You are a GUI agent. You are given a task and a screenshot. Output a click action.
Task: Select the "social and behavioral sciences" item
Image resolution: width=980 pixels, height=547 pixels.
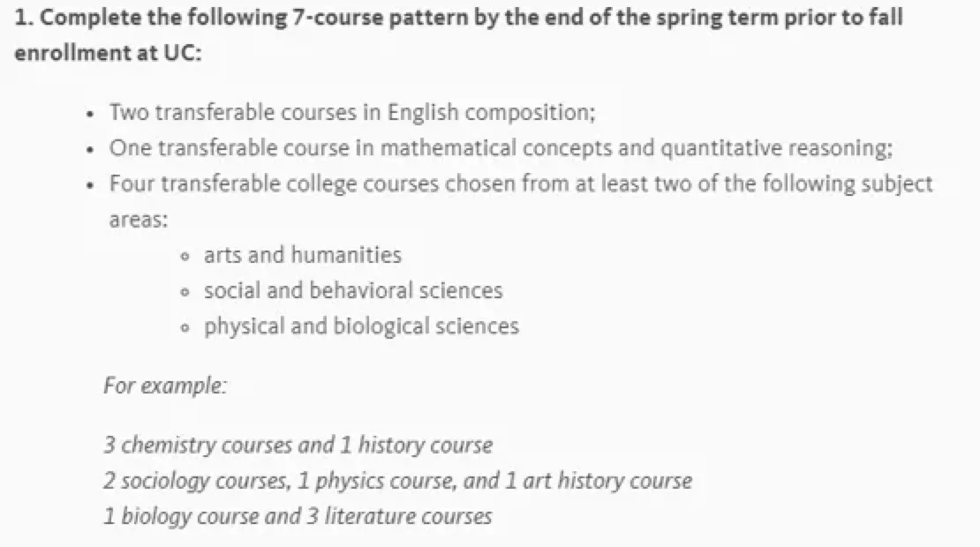353,290
